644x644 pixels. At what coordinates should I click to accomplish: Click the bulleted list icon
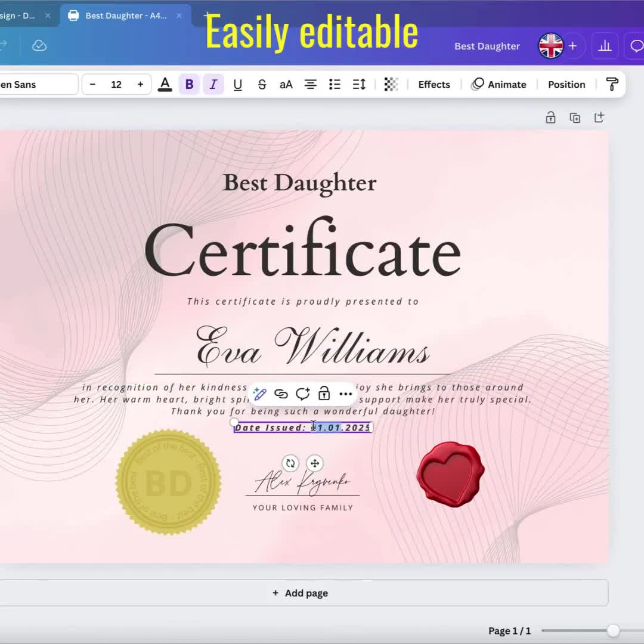click(x=335, y=85)
